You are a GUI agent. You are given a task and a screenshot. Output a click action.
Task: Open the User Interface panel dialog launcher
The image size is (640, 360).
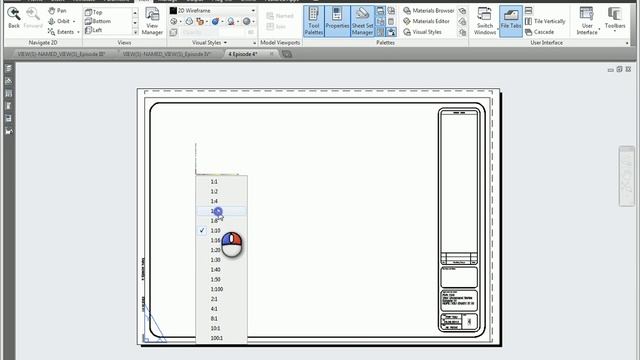pos(627,43)
